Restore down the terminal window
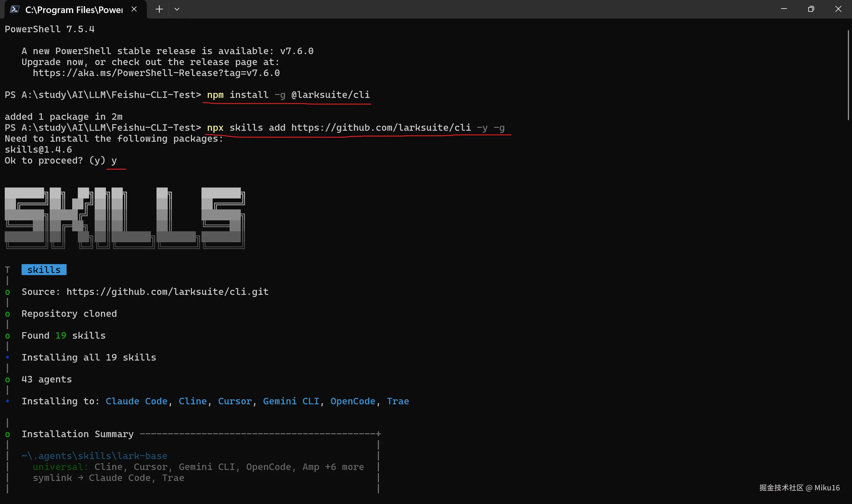This screenshot has width=852, height=504. [811, 9]
